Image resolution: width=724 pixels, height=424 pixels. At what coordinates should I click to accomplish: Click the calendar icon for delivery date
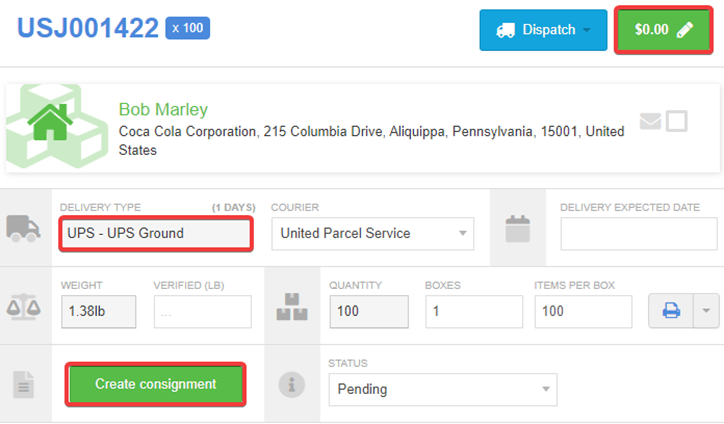518,228
